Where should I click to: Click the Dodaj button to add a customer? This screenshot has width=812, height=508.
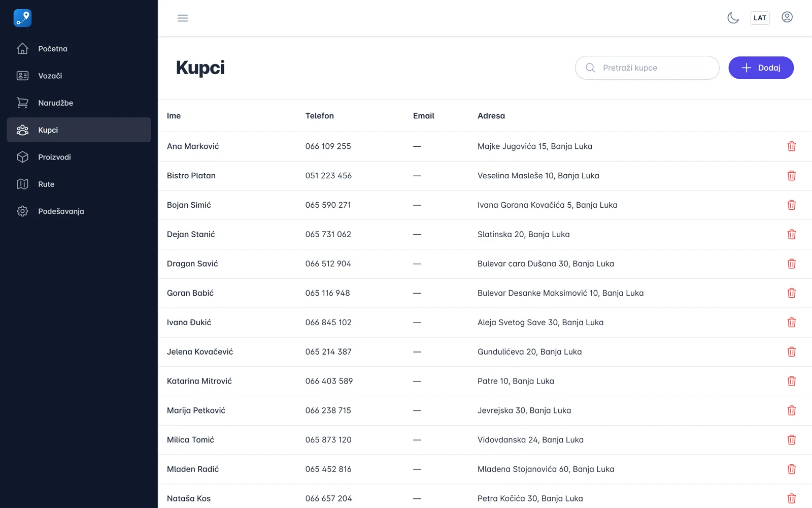click(761, 68)
